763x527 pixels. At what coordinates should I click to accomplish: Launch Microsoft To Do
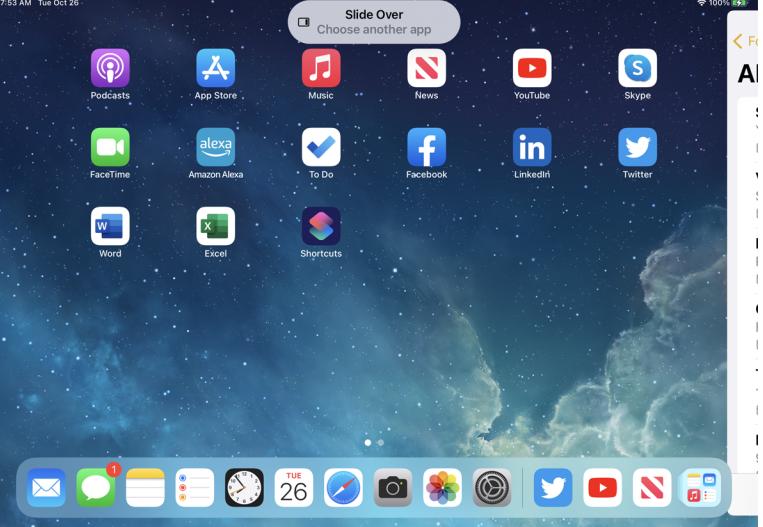coord(321,147)
